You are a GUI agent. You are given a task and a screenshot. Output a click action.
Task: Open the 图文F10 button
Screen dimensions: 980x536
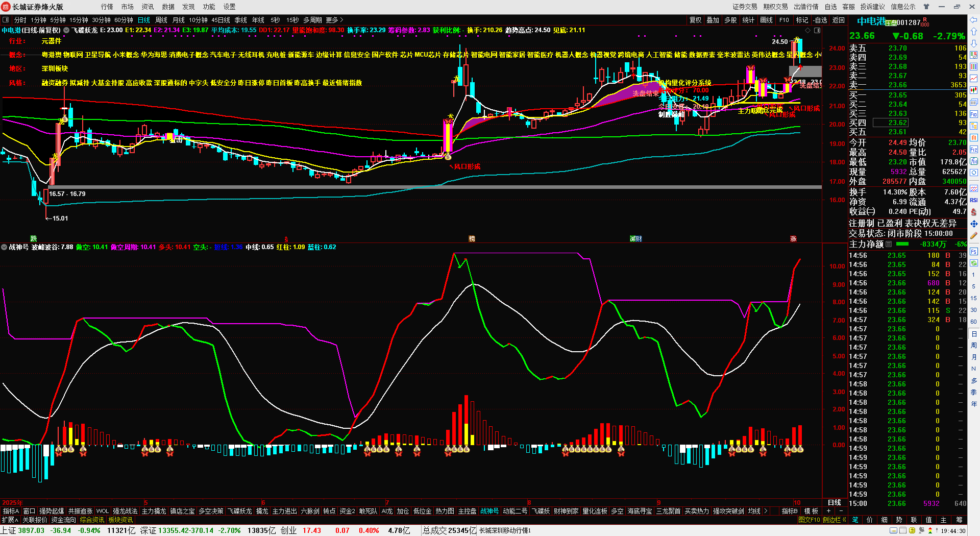pyautogui.click(x=809, y=520)
